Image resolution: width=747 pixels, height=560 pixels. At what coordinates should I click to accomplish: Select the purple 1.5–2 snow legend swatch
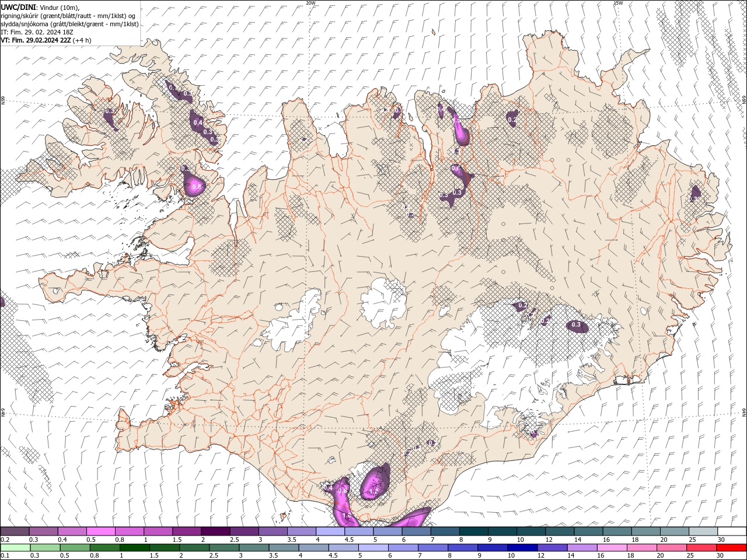point(186,531)
